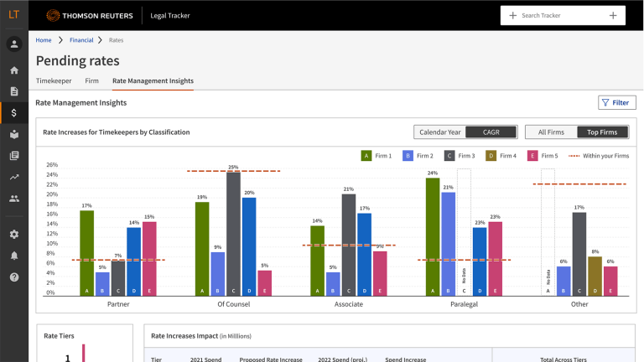Viewport: 644px width, 362px height.
Task: Select the All Firms toggle option
Action: pyautogui.click(x=551, y=132)
